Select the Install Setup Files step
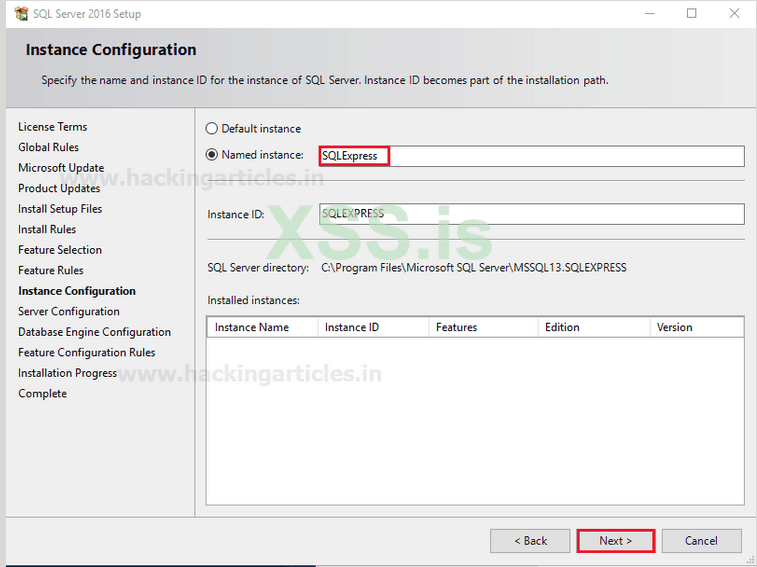 click(x=60, y=209)
